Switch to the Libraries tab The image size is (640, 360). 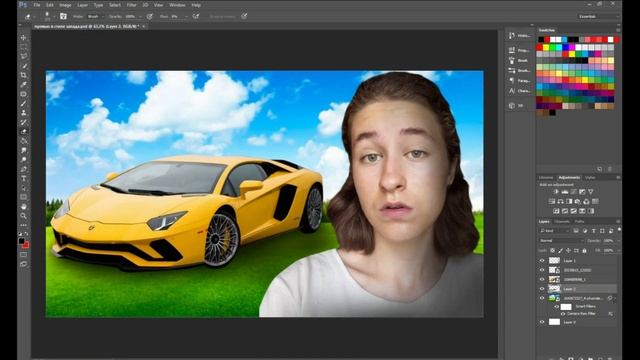coord(546,178)
